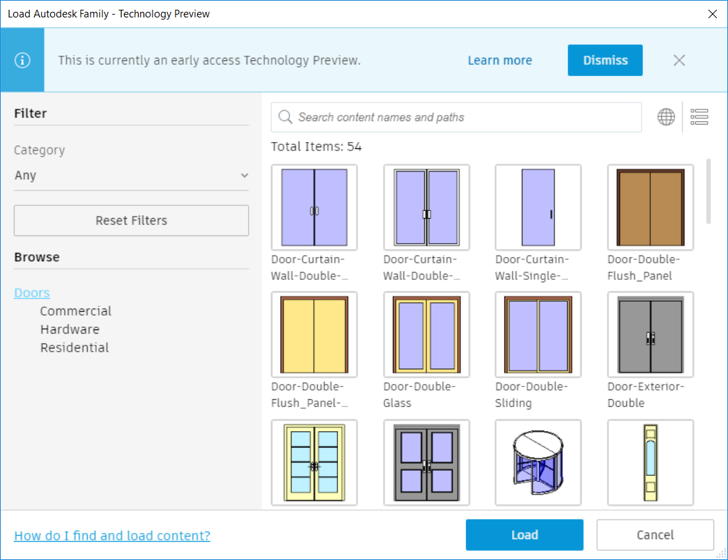Open the Doors browse folder
This screenshot has width=728, height=560.
pyautogui.click(x=32, y=293)
